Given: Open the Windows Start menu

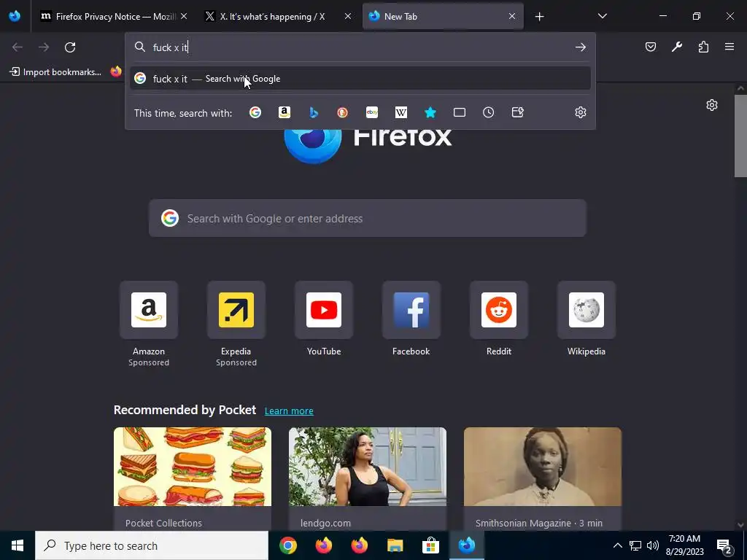Looking at the screenshot, I should coord(18,545).
